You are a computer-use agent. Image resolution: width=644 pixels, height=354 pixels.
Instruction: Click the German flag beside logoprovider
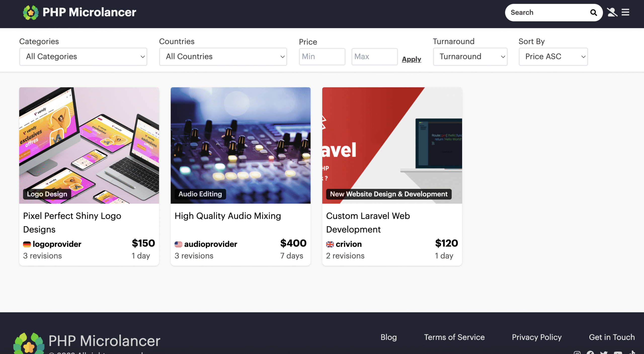point(27,244)
